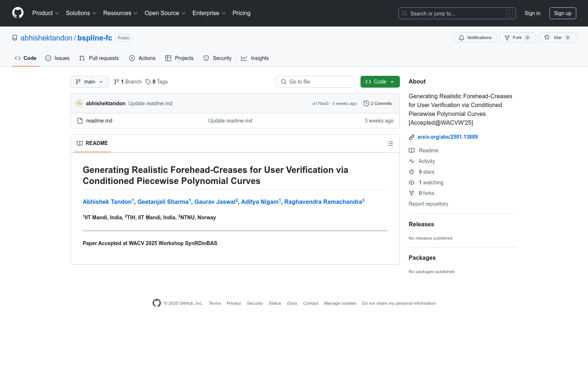Screen dimensions: 588x368
Task: Click Do not share my personal information
Action: [x=399, y=303]
